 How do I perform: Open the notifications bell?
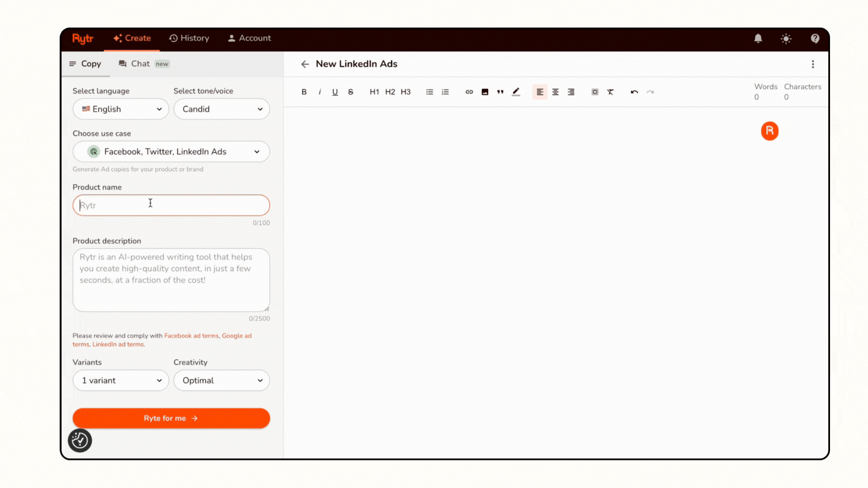click(x=758, y=38)
